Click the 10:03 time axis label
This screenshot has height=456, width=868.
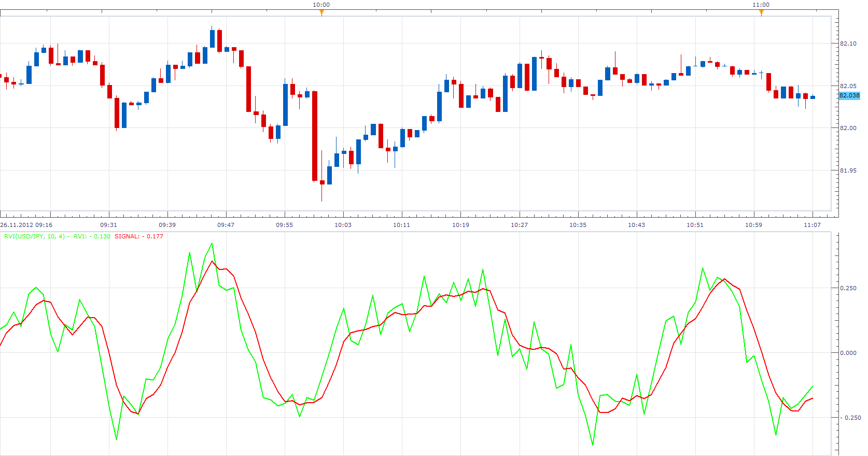coord(343,225)
